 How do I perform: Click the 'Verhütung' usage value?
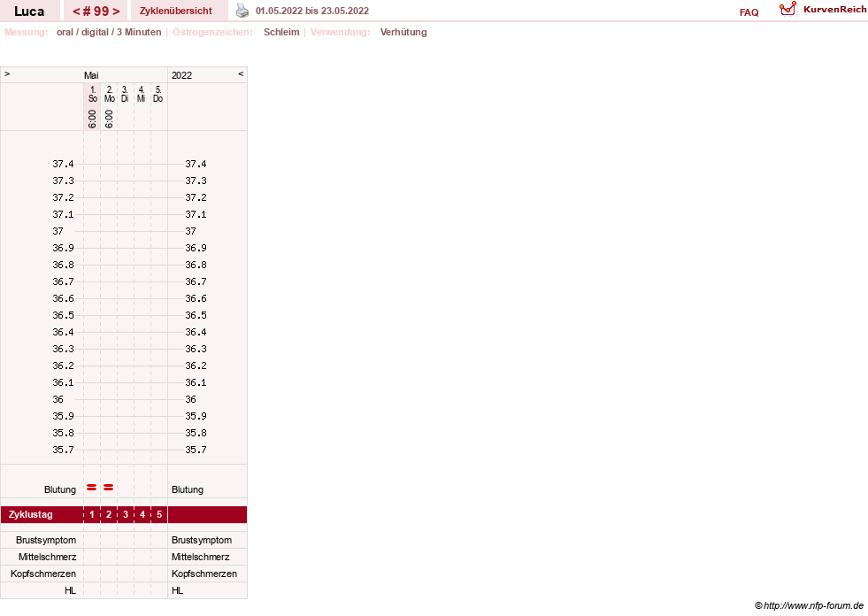pyautogui.click(x=403, y=32)
